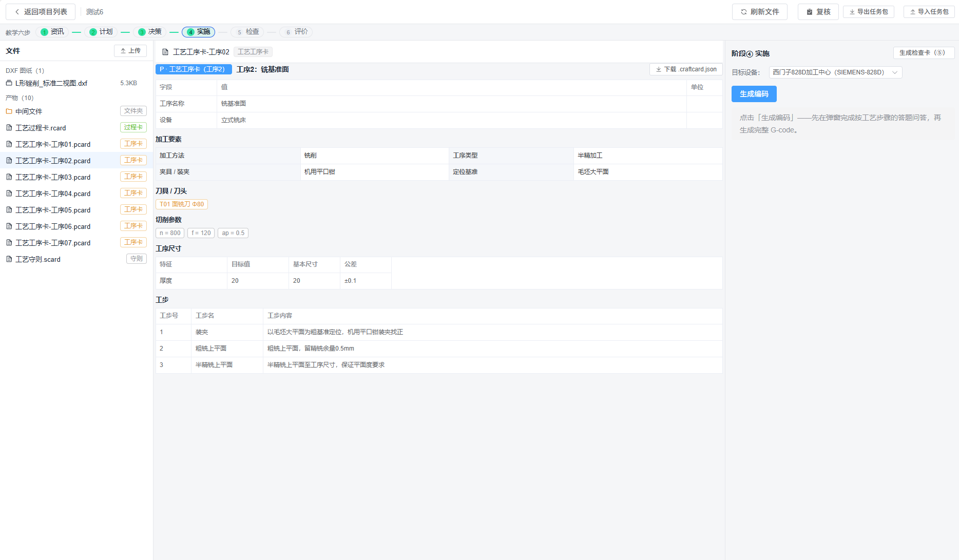Click the folder icon beside 中间文件

[x=9, y=111]
